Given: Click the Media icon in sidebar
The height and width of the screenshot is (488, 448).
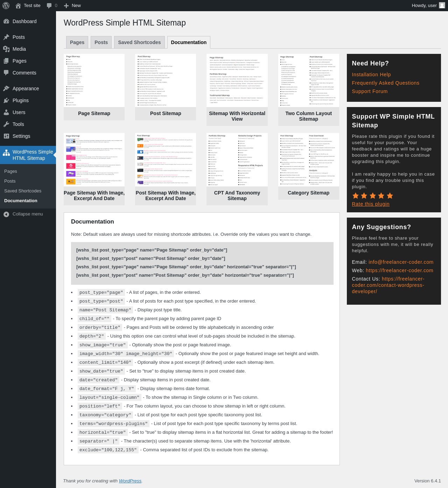Looking at the screenshot, I should (x=6, y=49).
